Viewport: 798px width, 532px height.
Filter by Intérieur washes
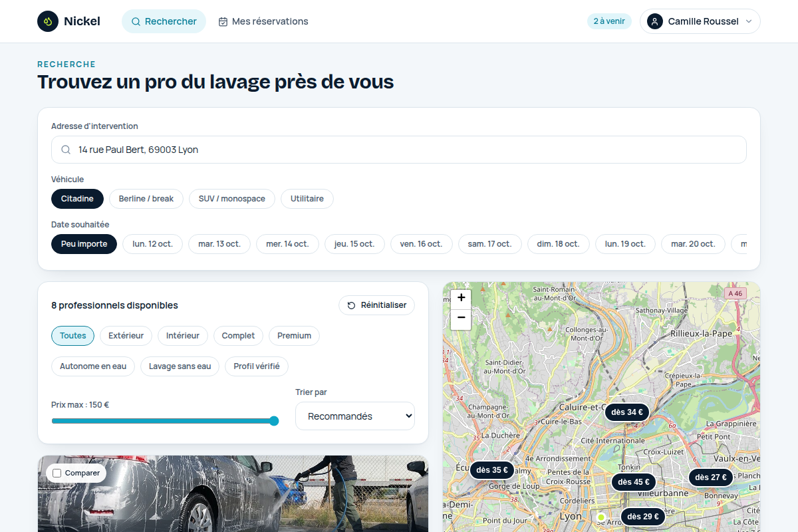click(183, 336)
